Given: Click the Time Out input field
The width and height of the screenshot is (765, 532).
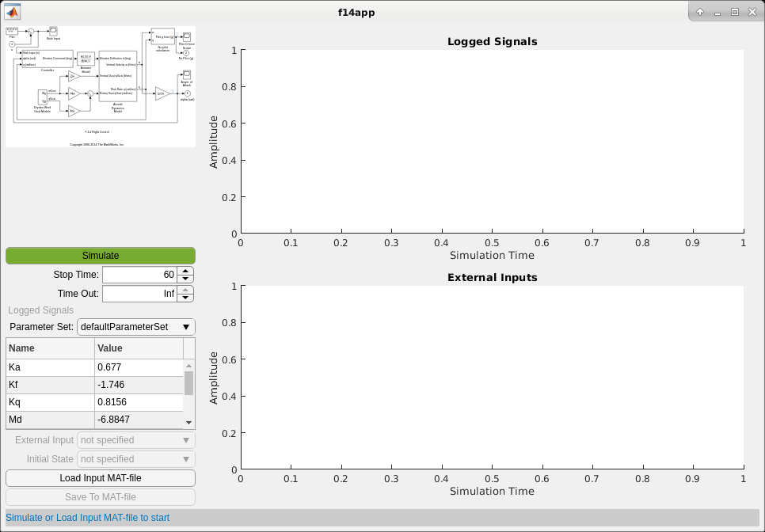Looking at the screenshot, I should point(140,294).
